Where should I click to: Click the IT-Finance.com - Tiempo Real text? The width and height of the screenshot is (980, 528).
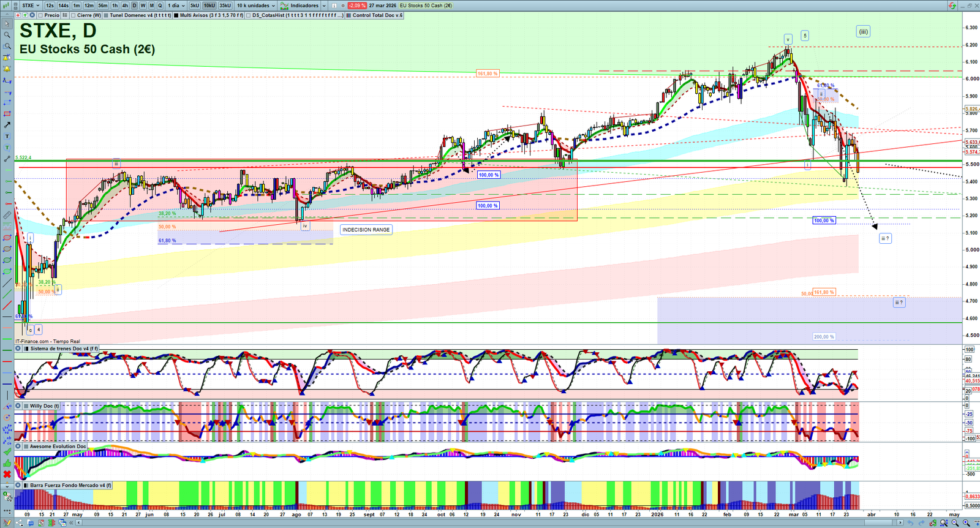[48, 341]
